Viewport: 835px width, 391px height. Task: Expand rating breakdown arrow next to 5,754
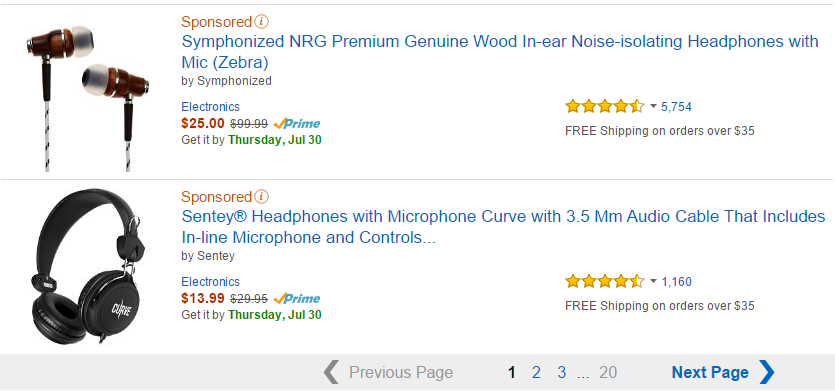tap(653, 107)
